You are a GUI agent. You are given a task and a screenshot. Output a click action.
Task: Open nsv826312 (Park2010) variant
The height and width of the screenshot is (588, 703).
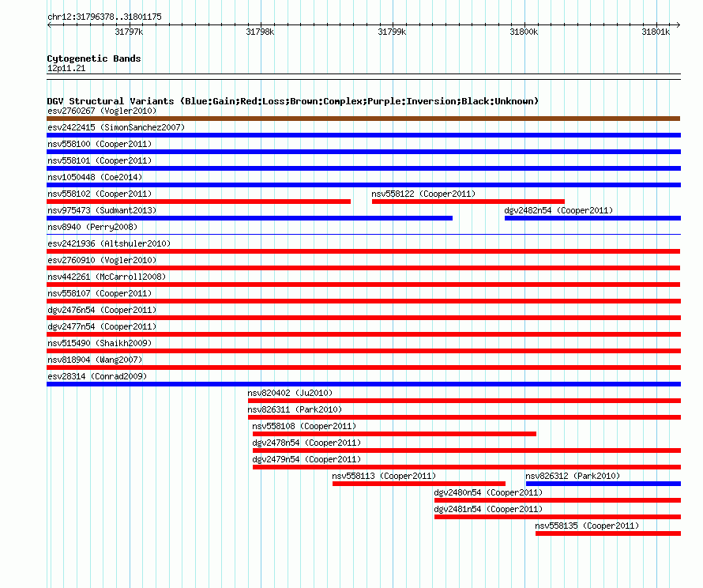click(573, 476)
